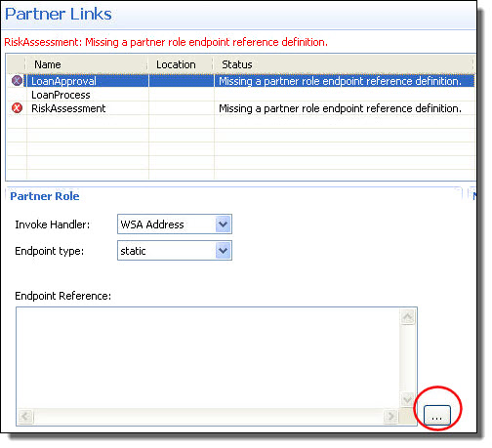Click the scroll up arrow in Endpoint Reference
The image size is (492, 448).
pyautogui.click(x=408, y=316)
